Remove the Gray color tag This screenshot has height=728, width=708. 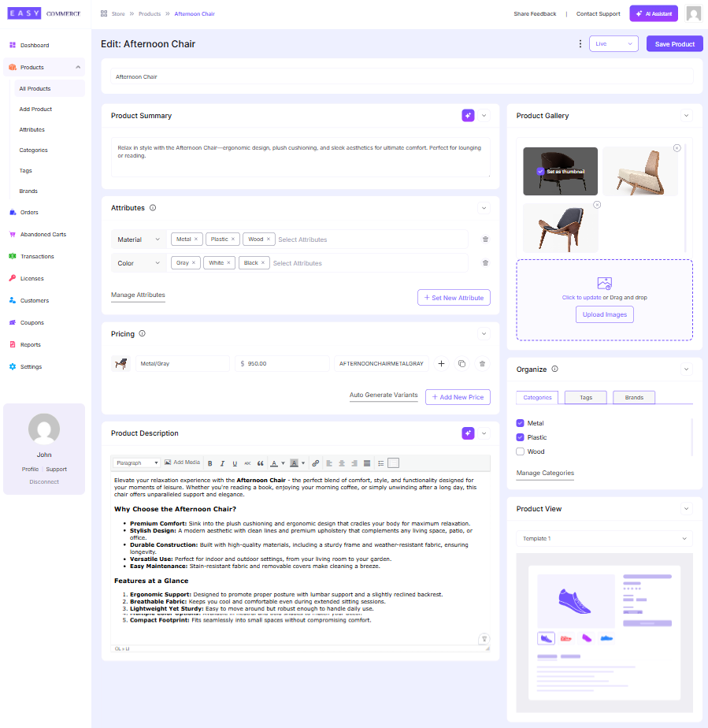(194, 263)
